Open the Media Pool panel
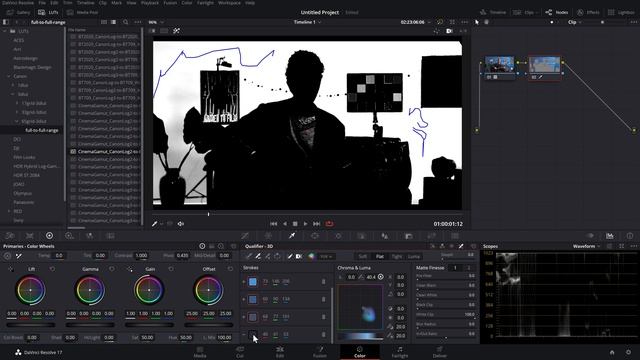Image resolution: width=640 pixels, height=360 pixels. (x=82, y=12)
